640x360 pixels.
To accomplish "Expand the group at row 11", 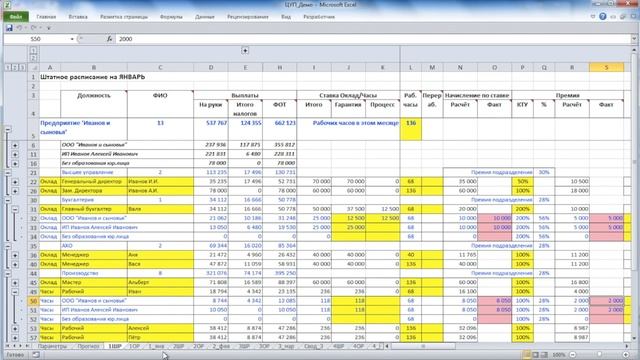I will (15, 154).
